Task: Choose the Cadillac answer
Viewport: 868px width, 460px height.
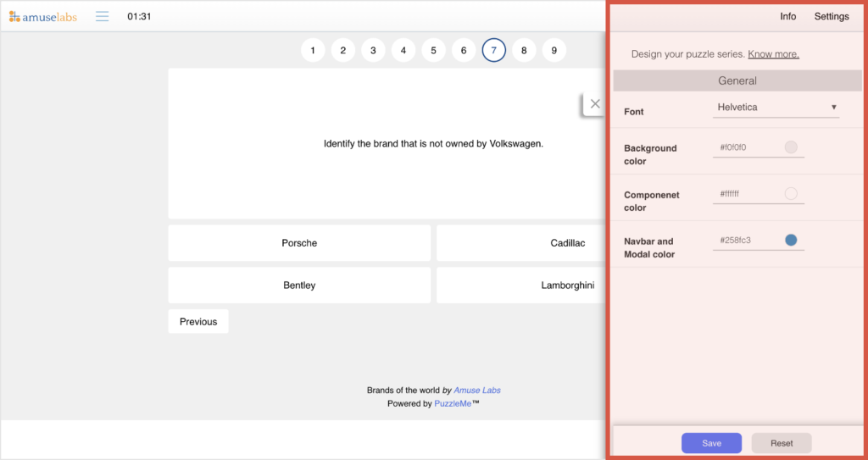Action: click(x=521, y=243)
